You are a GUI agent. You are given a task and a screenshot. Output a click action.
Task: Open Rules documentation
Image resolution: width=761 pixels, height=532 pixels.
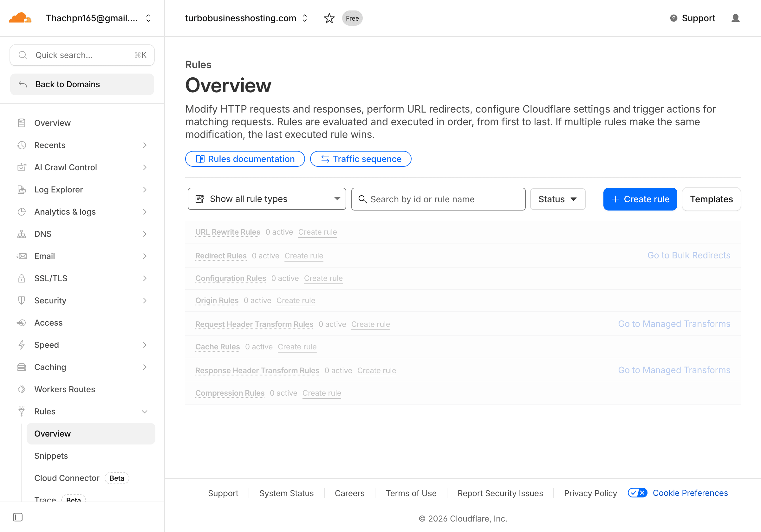pyautogui.click(x=245, y=159)
